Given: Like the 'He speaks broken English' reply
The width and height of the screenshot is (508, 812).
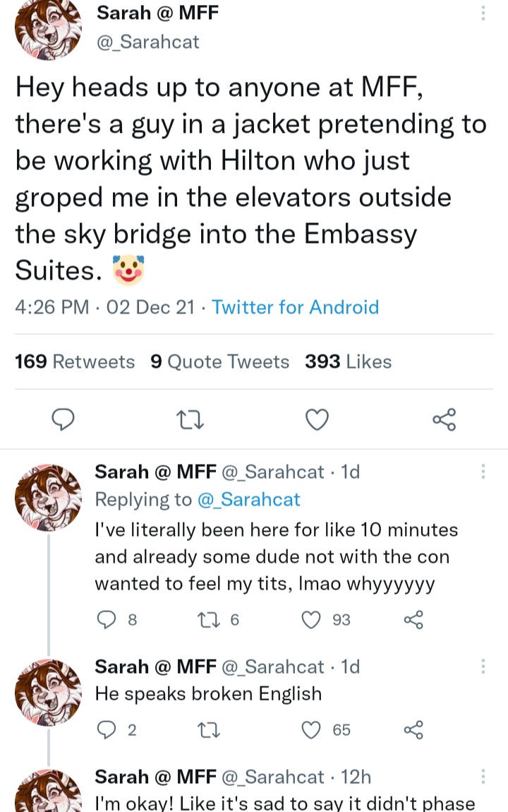Looking at the screenshot, I should coord(311,729).
